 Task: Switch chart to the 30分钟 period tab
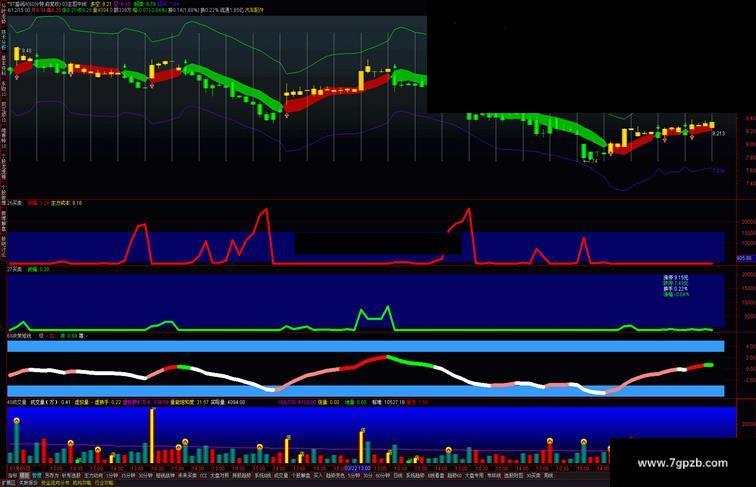point(146,476)
